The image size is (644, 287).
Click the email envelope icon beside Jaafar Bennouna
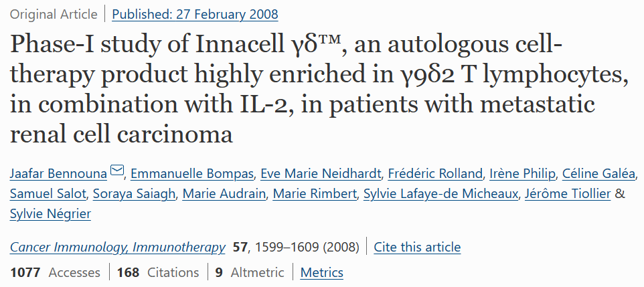coord(117,169)
